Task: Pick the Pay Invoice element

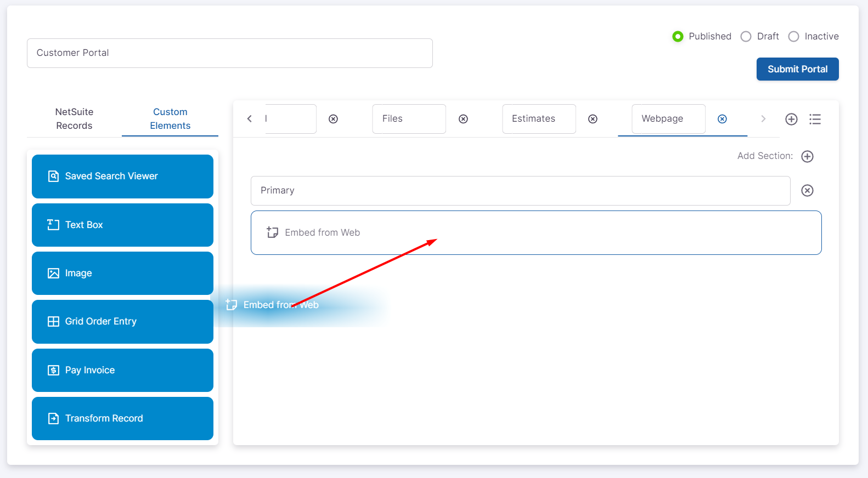Action: 122,370
